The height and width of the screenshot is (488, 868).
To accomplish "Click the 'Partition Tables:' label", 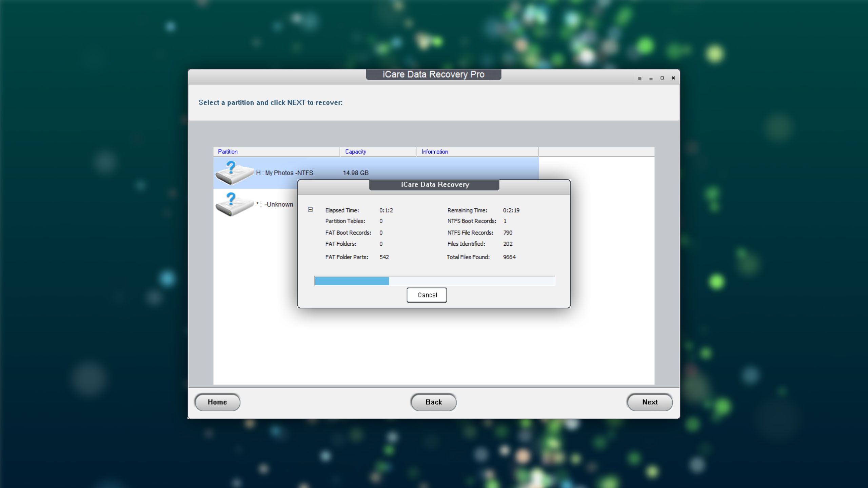I will tap(345, 221).
